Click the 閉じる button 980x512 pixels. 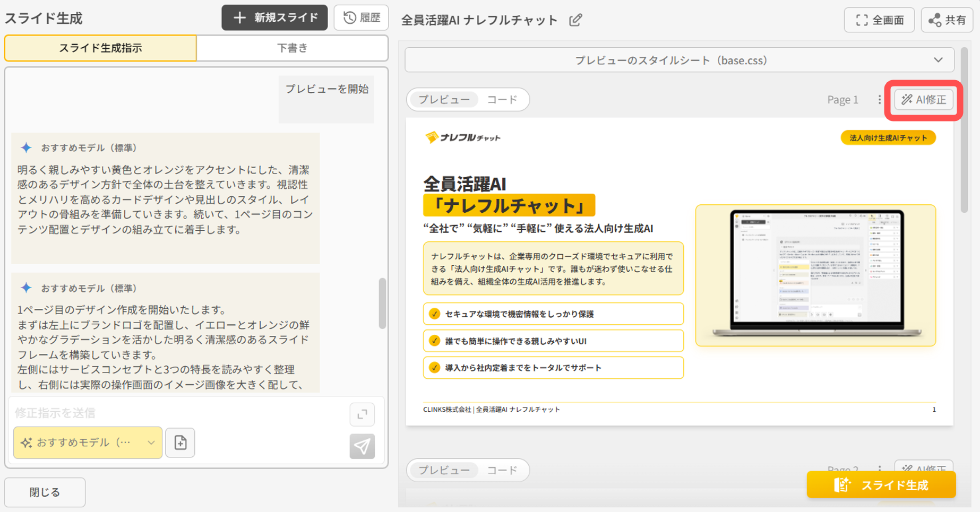tap(45, 492)
